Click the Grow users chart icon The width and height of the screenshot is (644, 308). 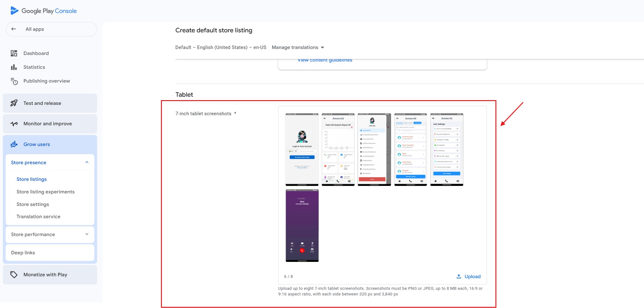point(14,144)
